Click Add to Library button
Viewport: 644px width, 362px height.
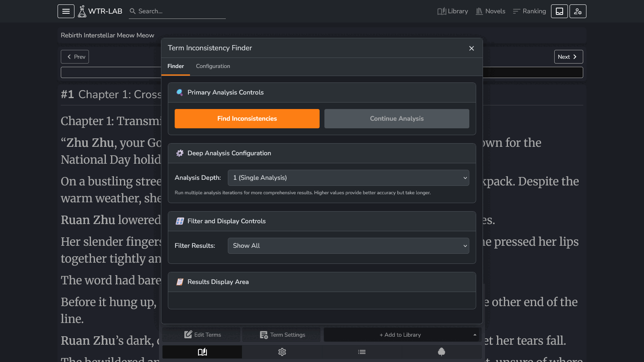pyautogui.click(x=400, y=335)
